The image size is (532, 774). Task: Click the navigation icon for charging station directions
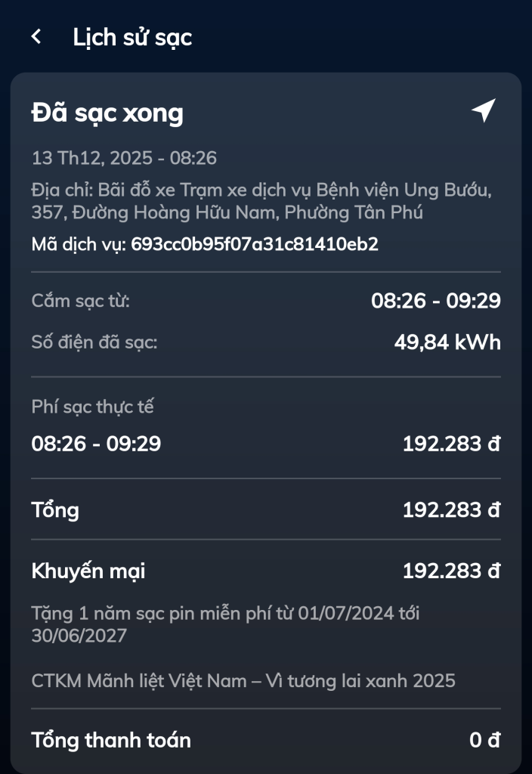tap(484, 110)
